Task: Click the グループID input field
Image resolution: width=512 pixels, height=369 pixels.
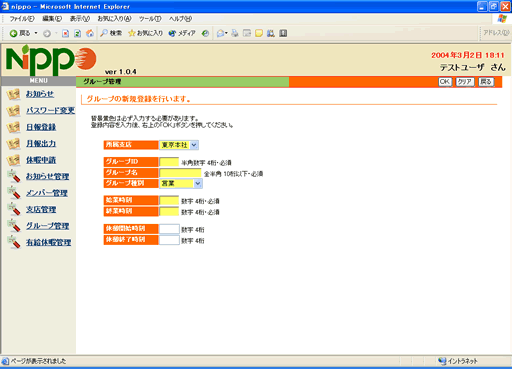Action: (x=169, y=162)
